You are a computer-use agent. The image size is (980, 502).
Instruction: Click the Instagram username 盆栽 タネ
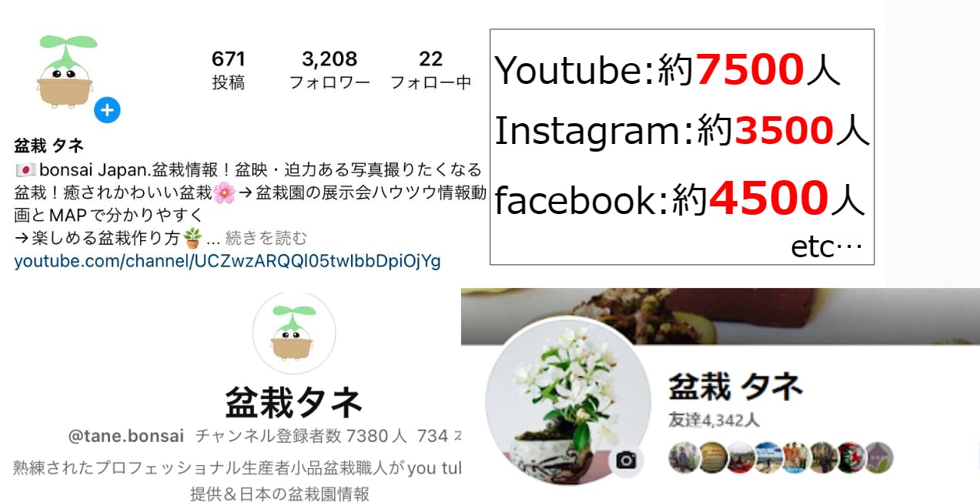click(x=48, y=146)
